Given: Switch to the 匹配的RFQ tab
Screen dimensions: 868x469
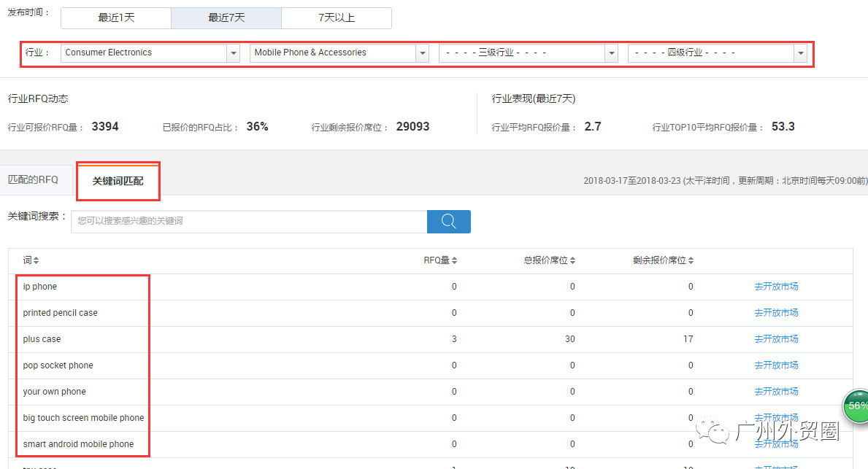Looking at the screenshot, I should [33, 179].
